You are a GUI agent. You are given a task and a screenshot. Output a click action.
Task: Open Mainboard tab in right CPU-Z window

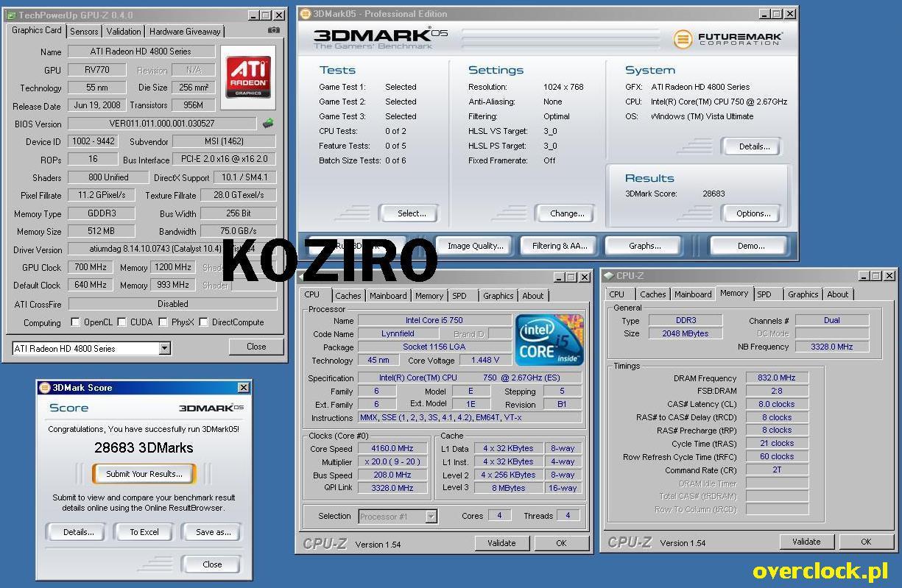tap(693, 294)
